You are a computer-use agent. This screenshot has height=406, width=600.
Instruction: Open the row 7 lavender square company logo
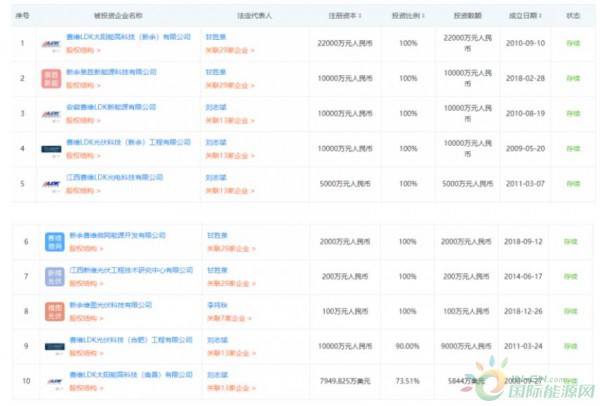coord(55,277)
